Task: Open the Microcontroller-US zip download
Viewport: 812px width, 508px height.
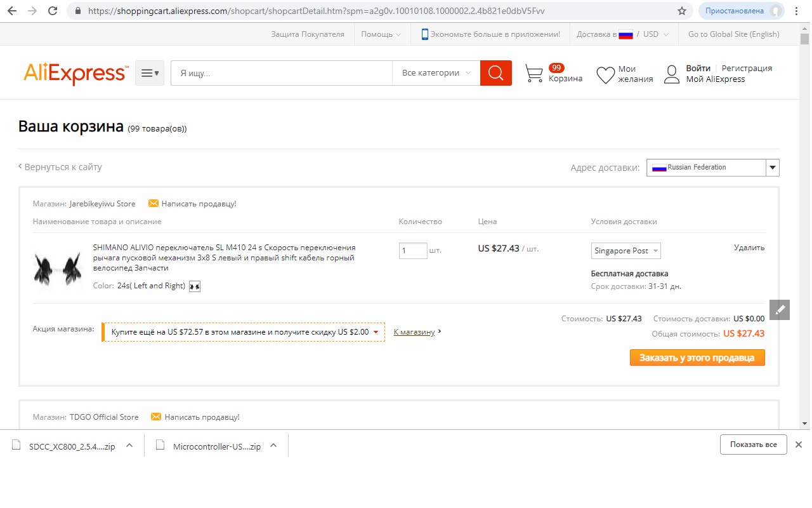Action: click(210, 446)
